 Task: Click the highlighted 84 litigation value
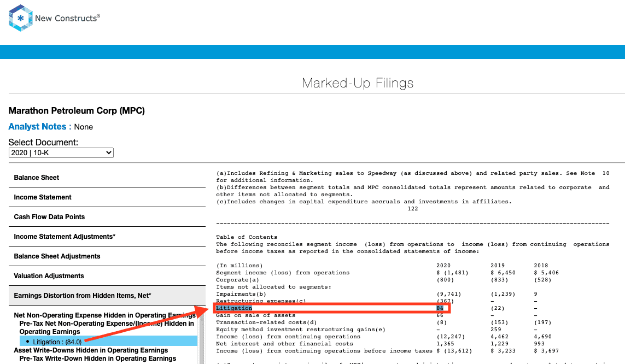[x=440, y=308]
